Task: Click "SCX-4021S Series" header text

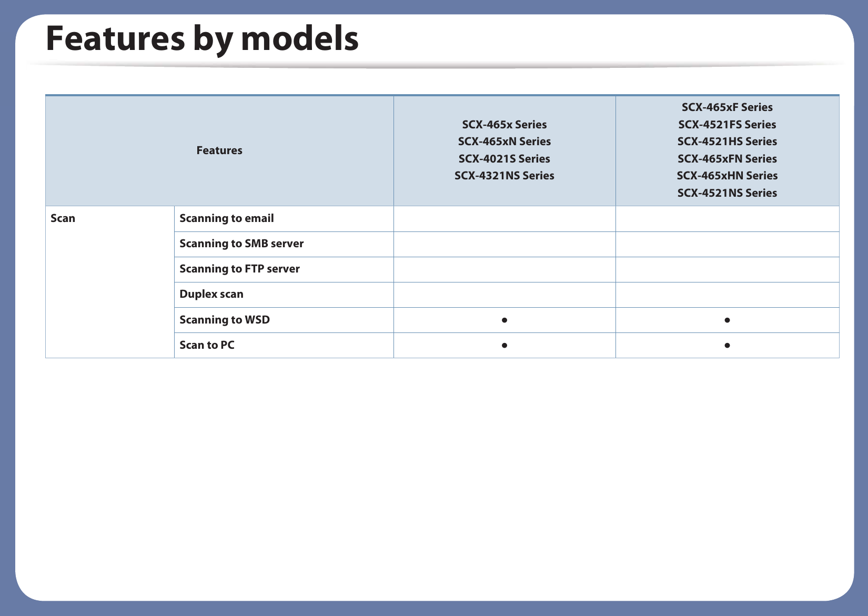Action: (504, 159)
